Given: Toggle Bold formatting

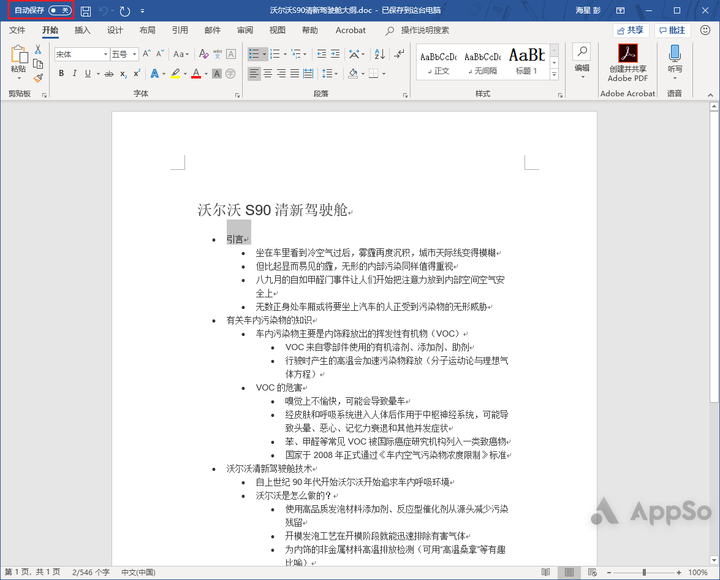Looking at the screenshot, I should pyautogui.click(x=61, y=73).
